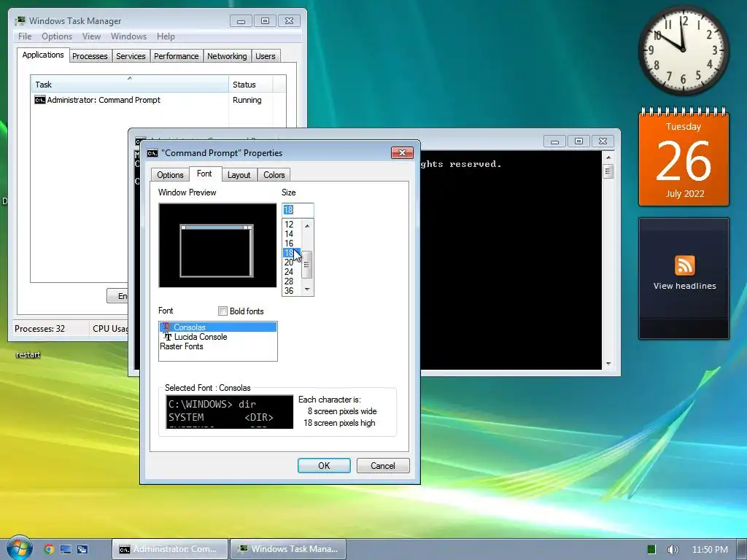Click the Command Prompt window scroll up arrow
The height and width of the screenshot is (560, 747).
point(608,157)
